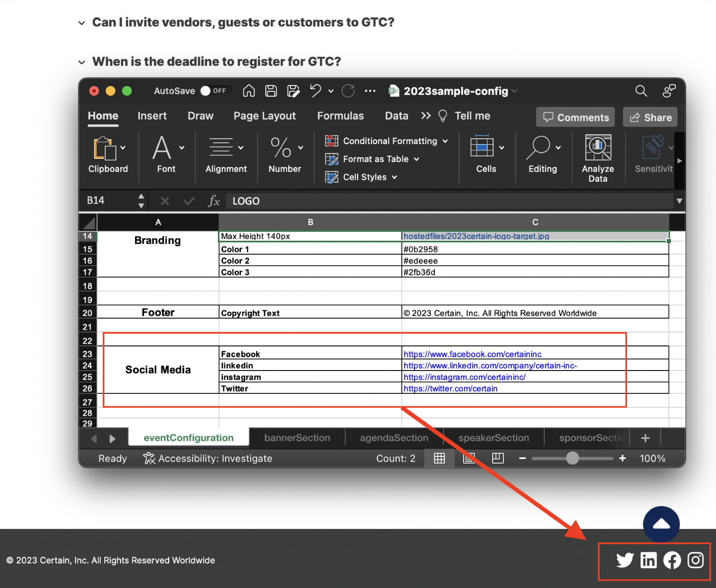Screen dimensions: 716x588
Task: Click the formula bar containing LOGO
Action: [x=449, y=201]
